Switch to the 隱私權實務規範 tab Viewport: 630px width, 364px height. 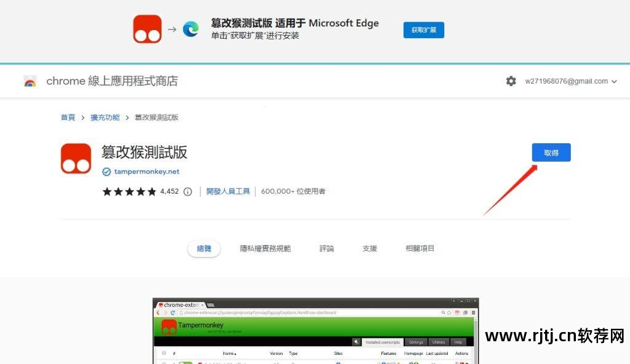point(265,248)
